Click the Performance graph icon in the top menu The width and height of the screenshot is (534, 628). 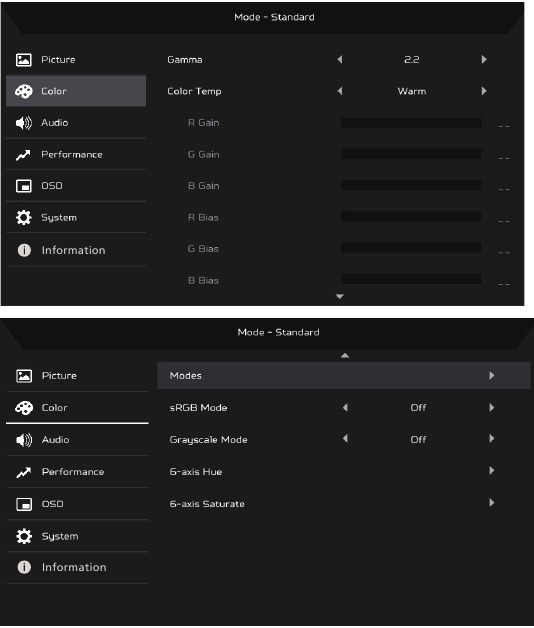click(x=23, y=155)
